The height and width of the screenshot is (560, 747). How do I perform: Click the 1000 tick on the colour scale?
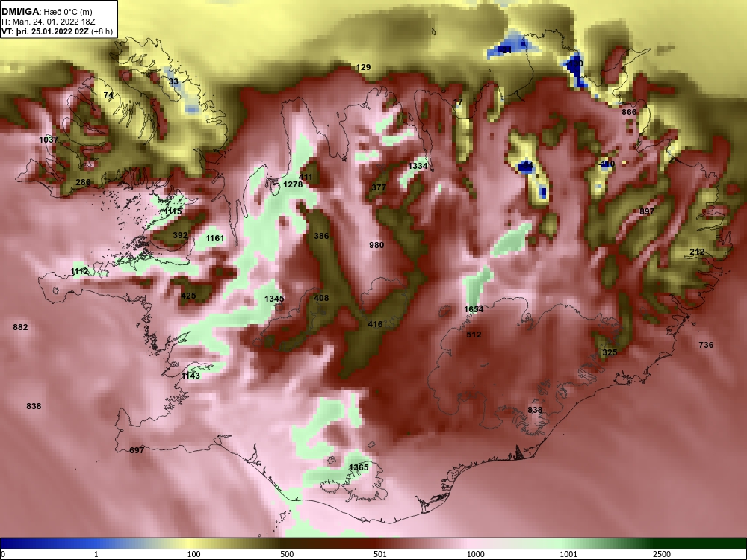[476, 554]
